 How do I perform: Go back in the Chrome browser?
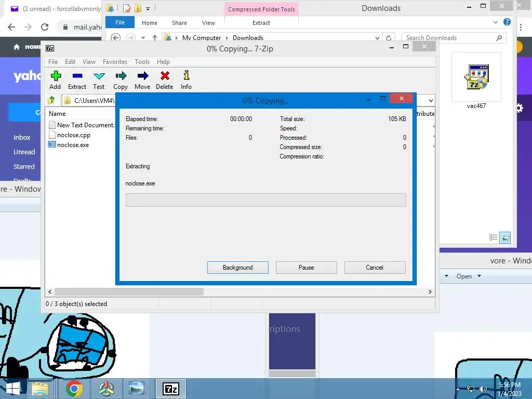pos(11,27)
